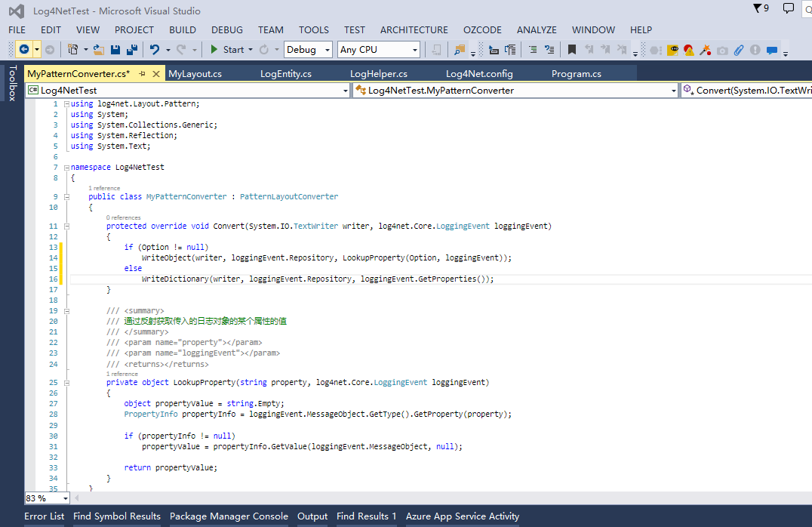812x527 pixels.
Task: Click the Navigate Forward arrow icon
Action: click(x=50, y=50)
